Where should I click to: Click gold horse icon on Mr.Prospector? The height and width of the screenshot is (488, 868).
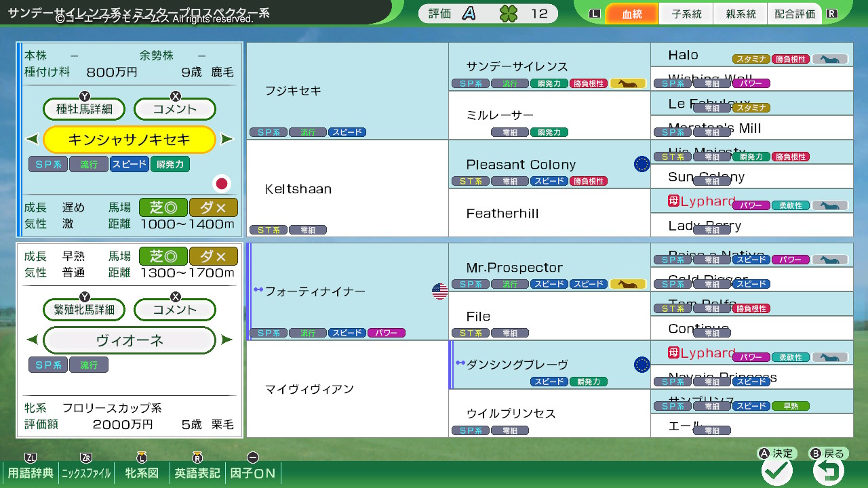[628, 284]
